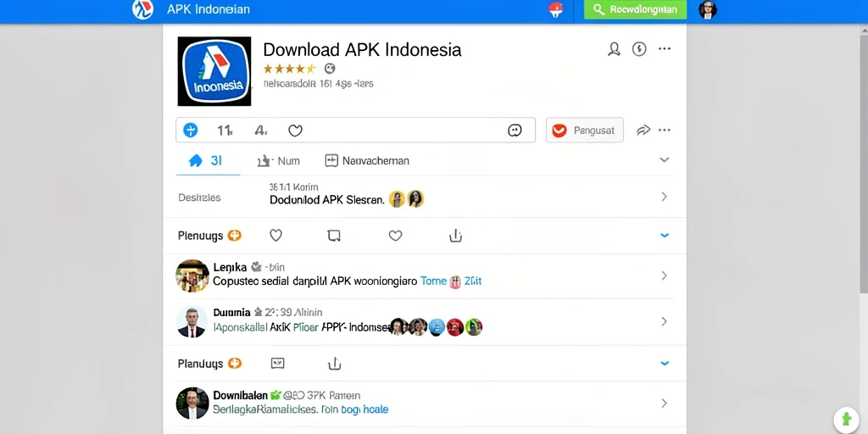
Task: Open Duminia's profile picture
Action: (192, 321)
